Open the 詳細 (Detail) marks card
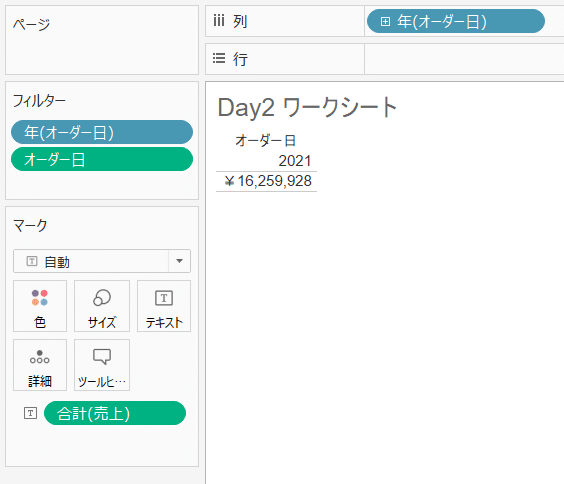 click(40, 365)
